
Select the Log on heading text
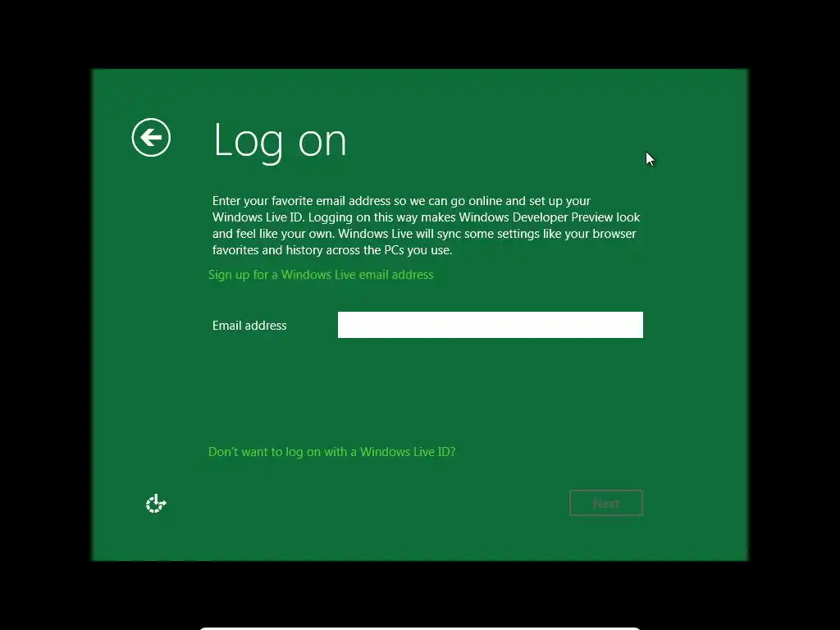pyautogui.click(x=280, y=141)
